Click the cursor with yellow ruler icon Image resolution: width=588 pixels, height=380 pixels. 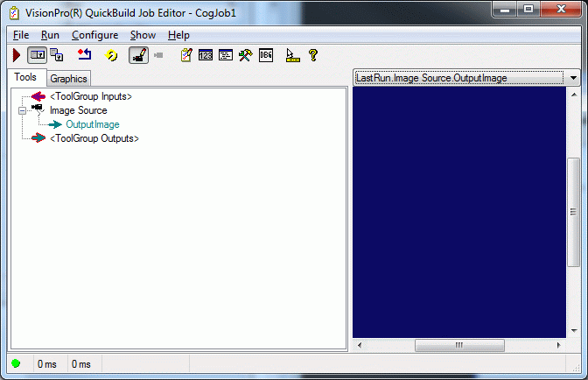pos(292,55)
